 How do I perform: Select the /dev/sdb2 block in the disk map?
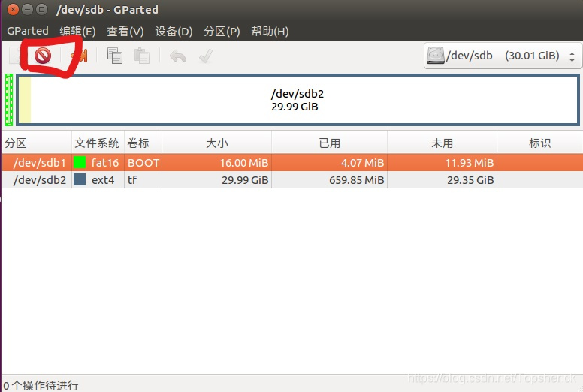(298, 100)
